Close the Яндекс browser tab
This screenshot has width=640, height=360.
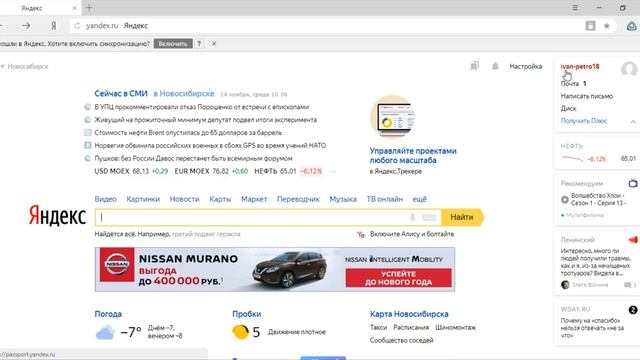(x=74, y=8)
